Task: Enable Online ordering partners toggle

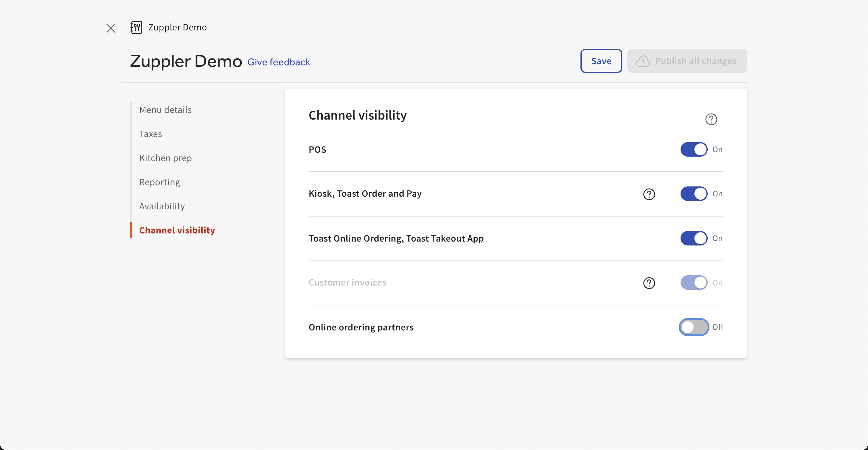Action: pos(693,327)
